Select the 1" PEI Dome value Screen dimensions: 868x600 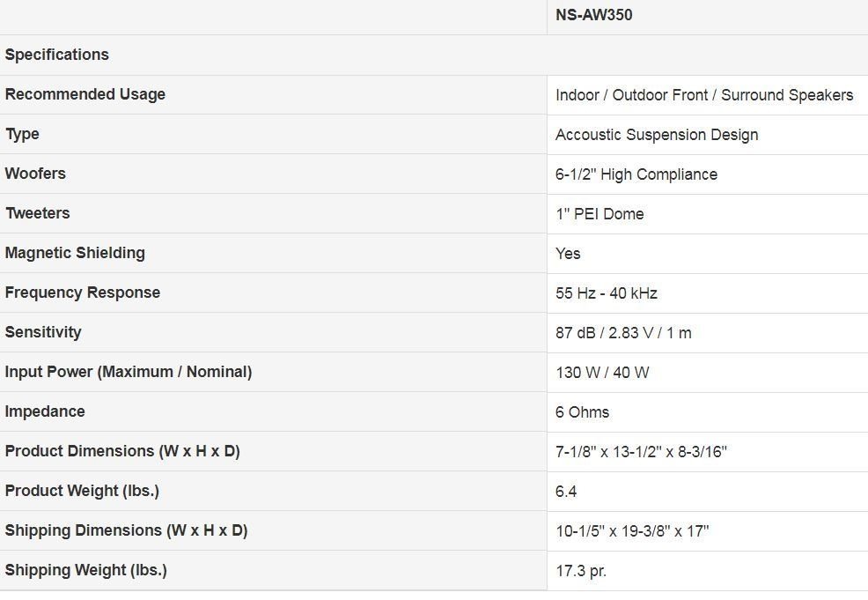[x=600, y=214]
